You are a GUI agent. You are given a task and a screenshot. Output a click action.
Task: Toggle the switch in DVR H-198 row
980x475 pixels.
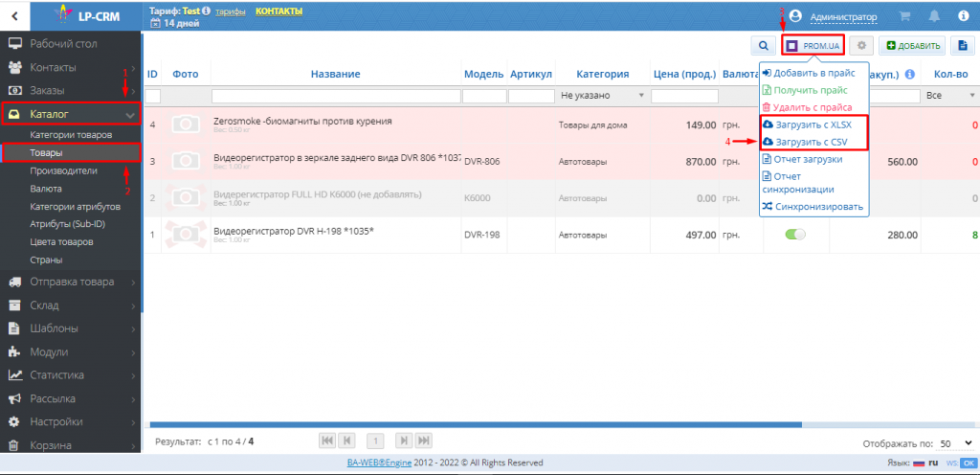(x=795, y=235)
